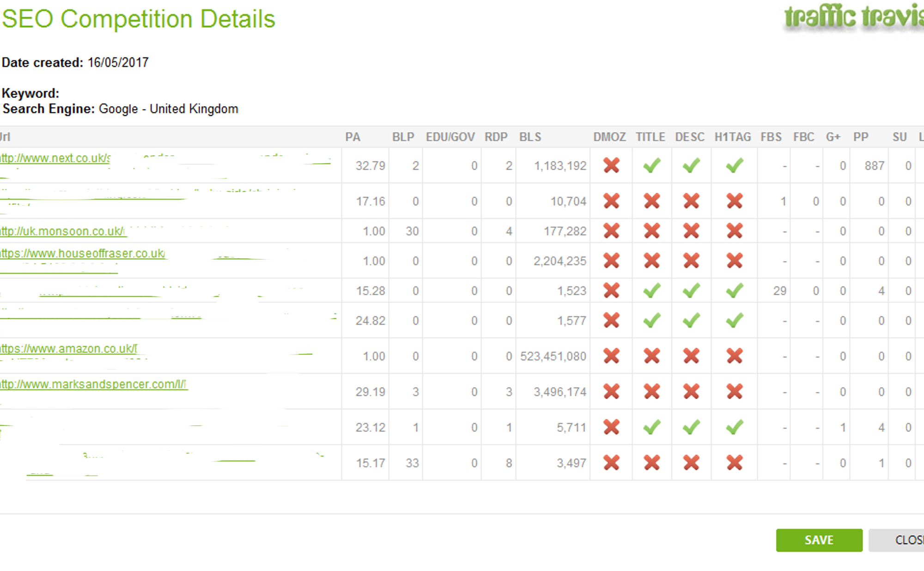The image size is (924, 571).
Task: Click the TITLE green checkmark in the 15.28 PA row
Action: pos(651,290)
